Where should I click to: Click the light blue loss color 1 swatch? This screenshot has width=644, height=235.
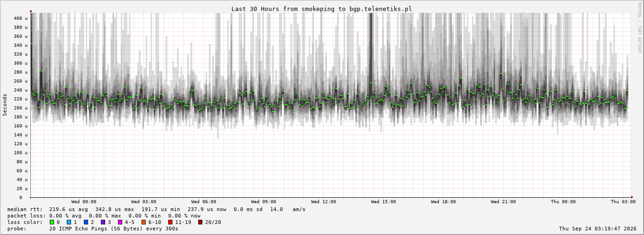pyautogui.click(x=69, y=222)
